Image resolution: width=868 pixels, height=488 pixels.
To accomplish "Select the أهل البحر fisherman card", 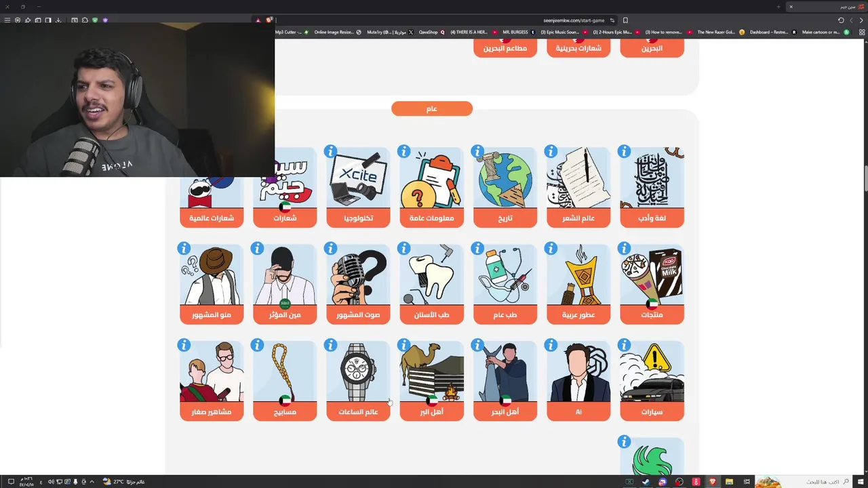I will [505, 382].
